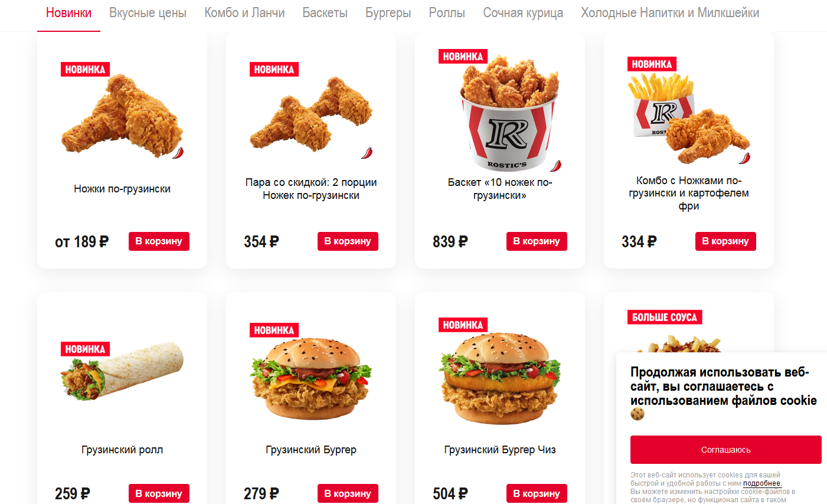Click the БОЛЬШЕ СОУСА badge label
This screenshot has width=827, height=504.
click(665, 317)
